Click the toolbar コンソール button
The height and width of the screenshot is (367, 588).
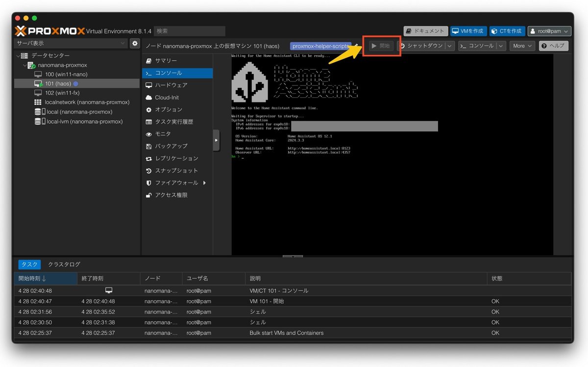point(477,46)
